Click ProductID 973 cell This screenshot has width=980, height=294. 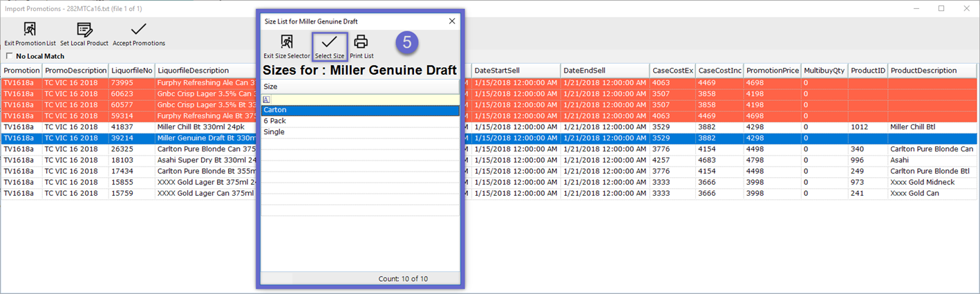[868, 183]
